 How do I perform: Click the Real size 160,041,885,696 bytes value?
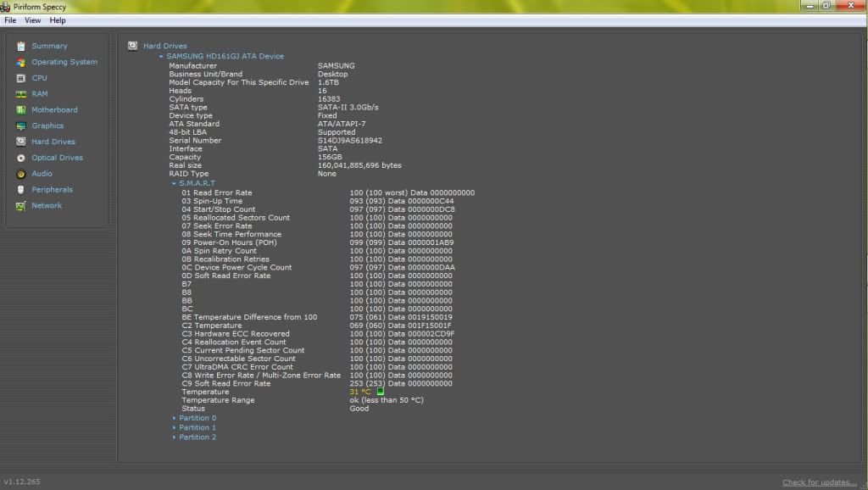359,165
